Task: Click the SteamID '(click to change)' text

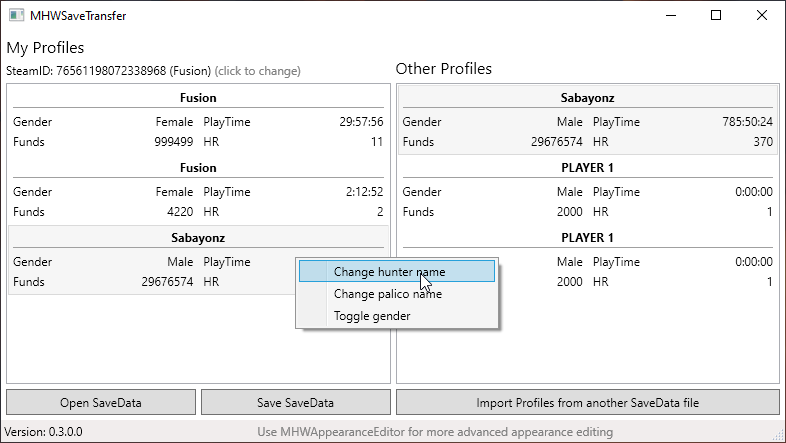Action: click(x=258, y=71)
